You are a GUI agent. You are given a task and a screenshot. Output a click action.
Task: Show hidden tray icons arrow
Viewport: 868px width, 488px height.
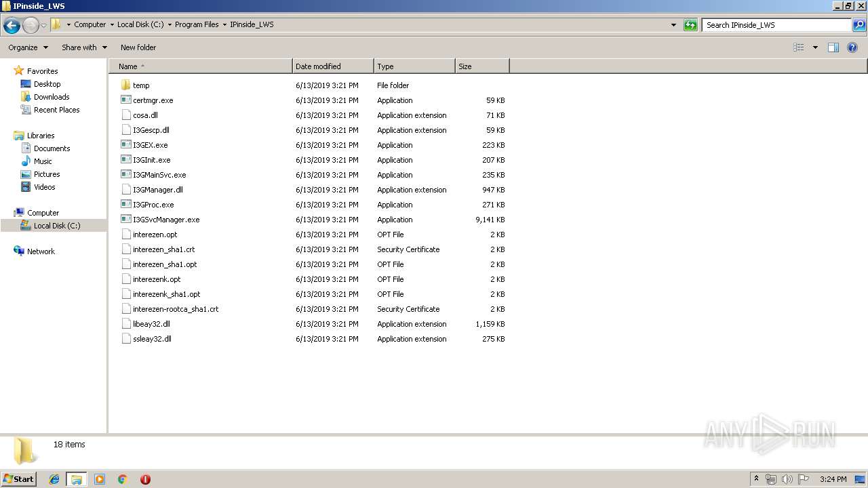[x=756, y=479]
